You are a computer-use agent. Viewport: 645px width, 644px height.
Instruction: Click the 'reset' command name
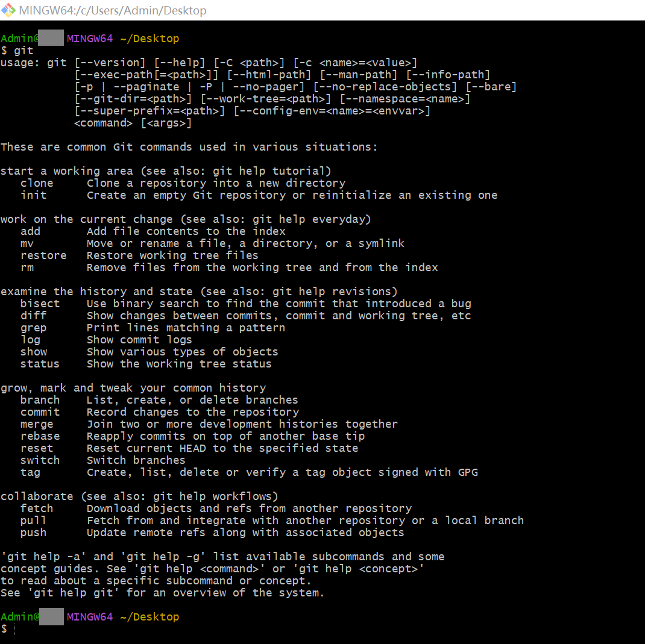37,448
